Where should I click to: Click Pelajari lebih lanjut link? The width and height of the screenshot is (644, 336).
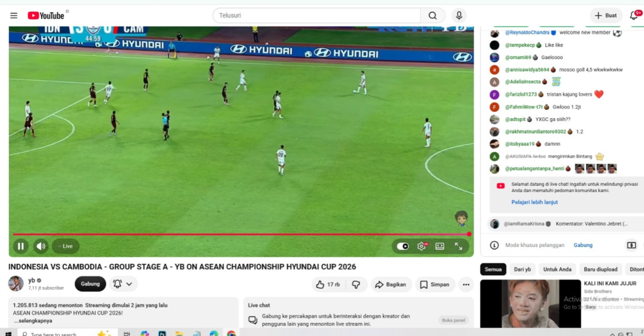535,202
